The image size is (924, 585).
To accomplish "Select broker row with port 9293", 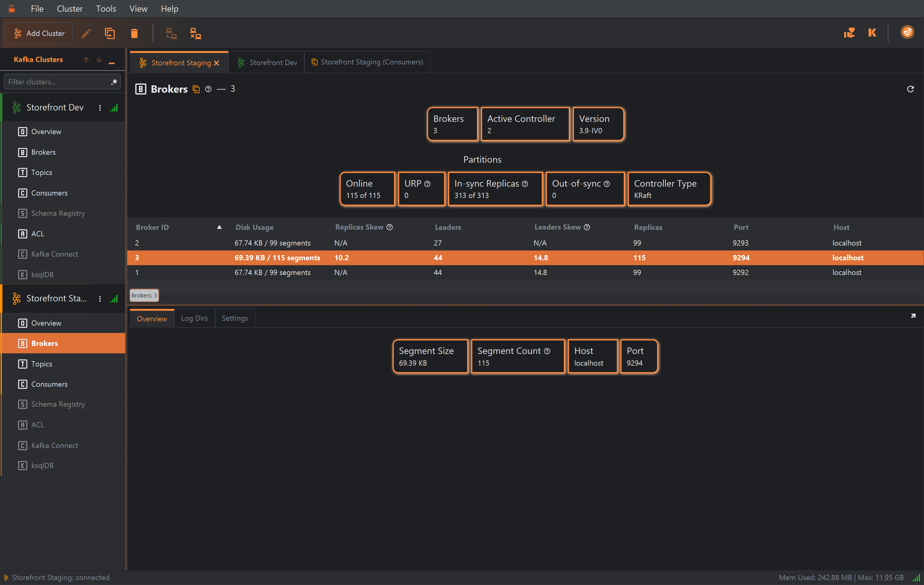I will point(525,243).
